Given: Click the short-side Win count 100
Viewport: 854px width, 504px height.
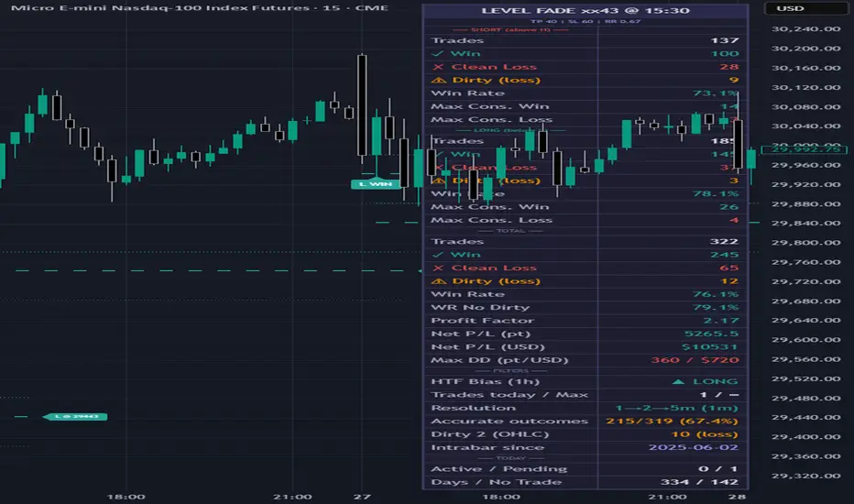Looking at the screenshot, I should (x=725, y=53).
